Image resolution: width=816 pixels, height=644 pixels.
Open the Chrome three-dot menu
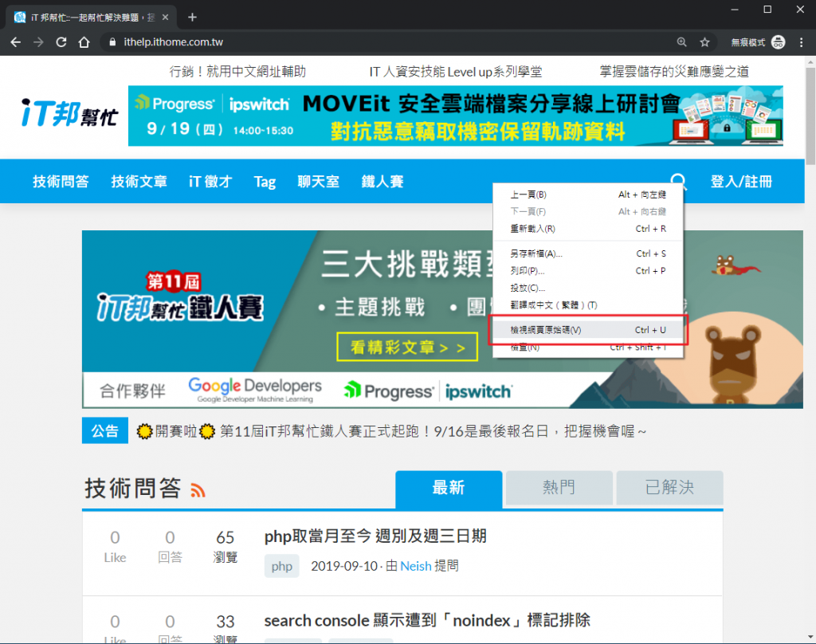tap(801, 42)
